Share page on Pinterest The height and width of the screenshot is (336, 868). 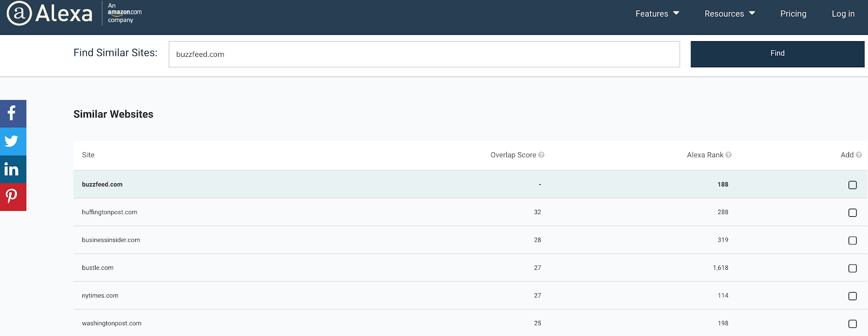pyautogui.click(x=13, y=197)
